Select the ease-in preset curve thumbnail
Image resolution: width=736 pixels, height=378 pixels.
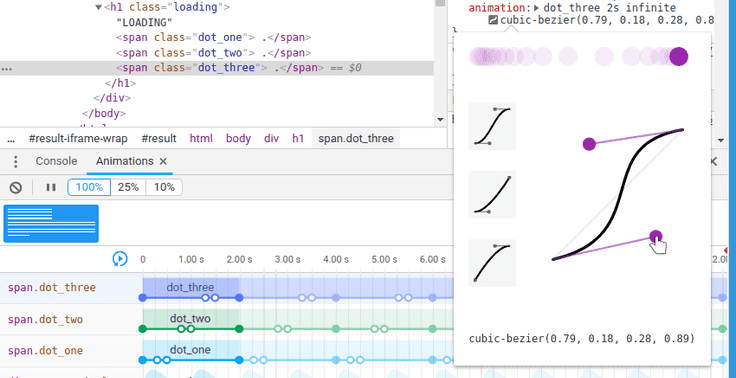click(492, 194)
